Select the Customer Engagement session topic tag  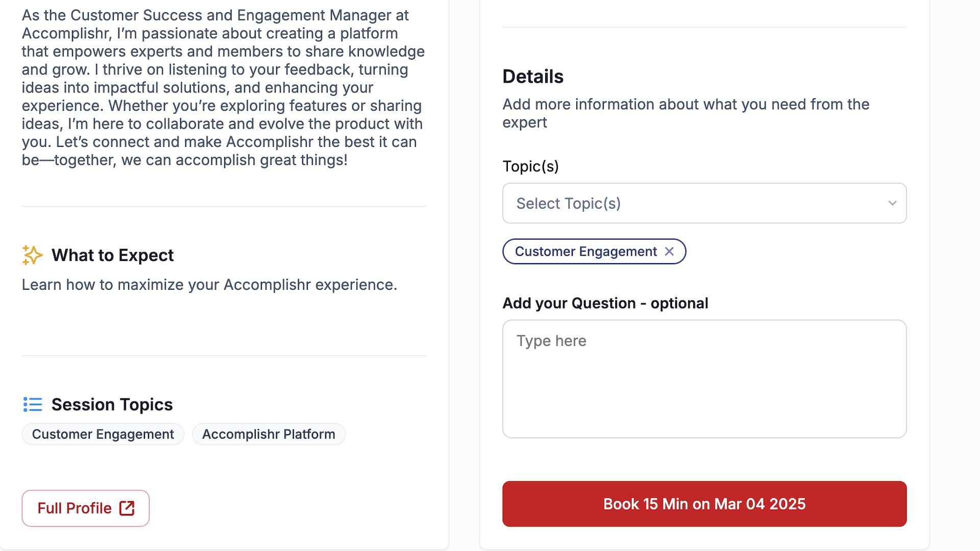pyautogui.click(x=103, y=434)
